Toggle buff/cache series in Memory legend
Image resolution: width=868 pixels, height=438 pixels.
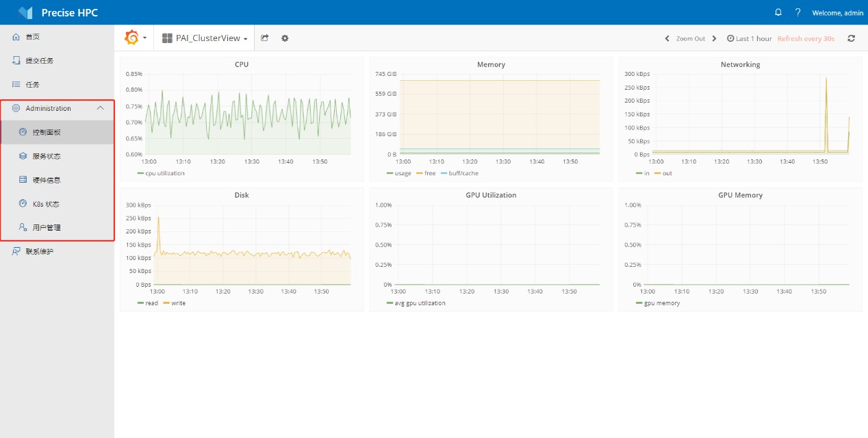[x=459, y=173]
